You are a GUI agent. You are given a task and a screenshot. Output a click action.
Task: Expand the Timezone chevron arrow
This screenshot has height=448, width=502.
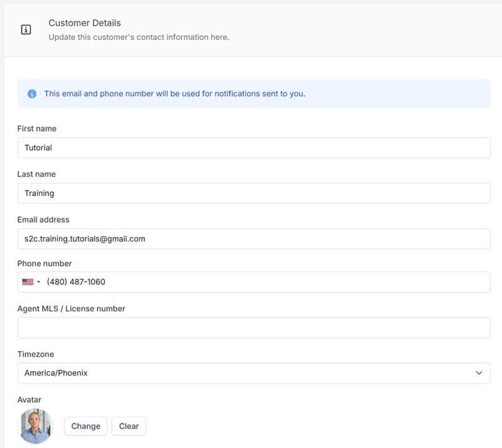pos(479,373)
